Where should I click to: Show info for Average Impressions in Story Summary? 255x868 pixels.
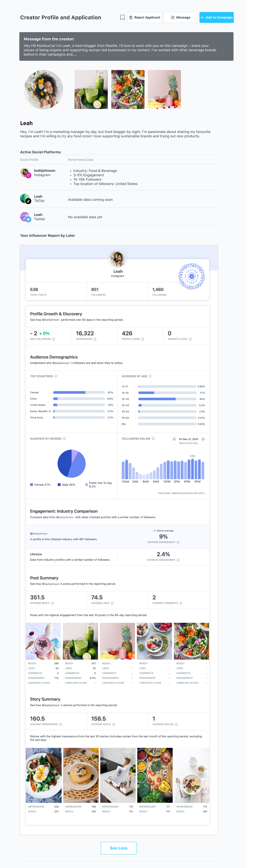point(61,724)
